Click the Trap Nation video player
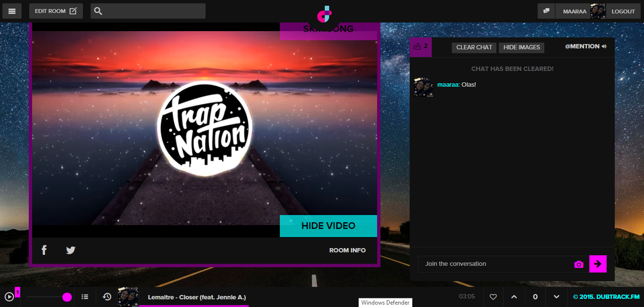 [205, 128]
